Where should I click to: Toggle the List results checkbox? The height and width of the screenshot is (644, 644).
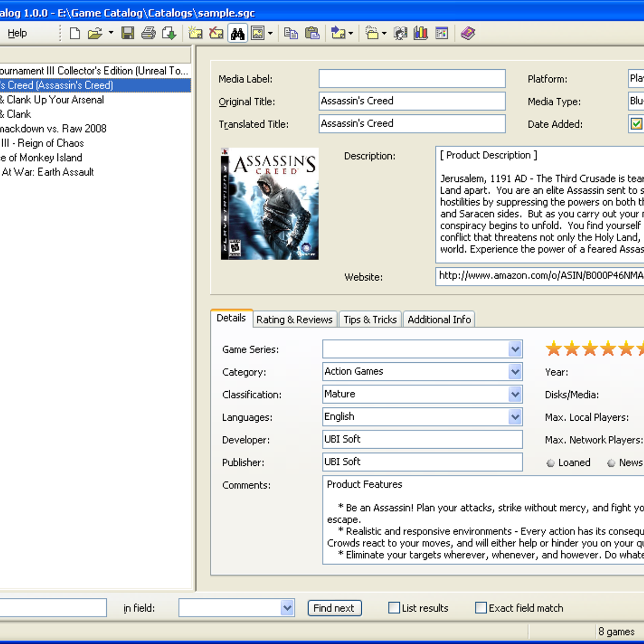pyautogui.click(x=394, y=608)
